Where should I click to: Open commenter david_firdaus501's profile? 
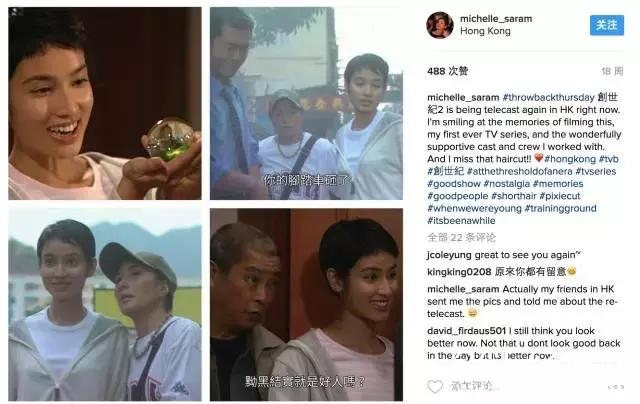467,331
